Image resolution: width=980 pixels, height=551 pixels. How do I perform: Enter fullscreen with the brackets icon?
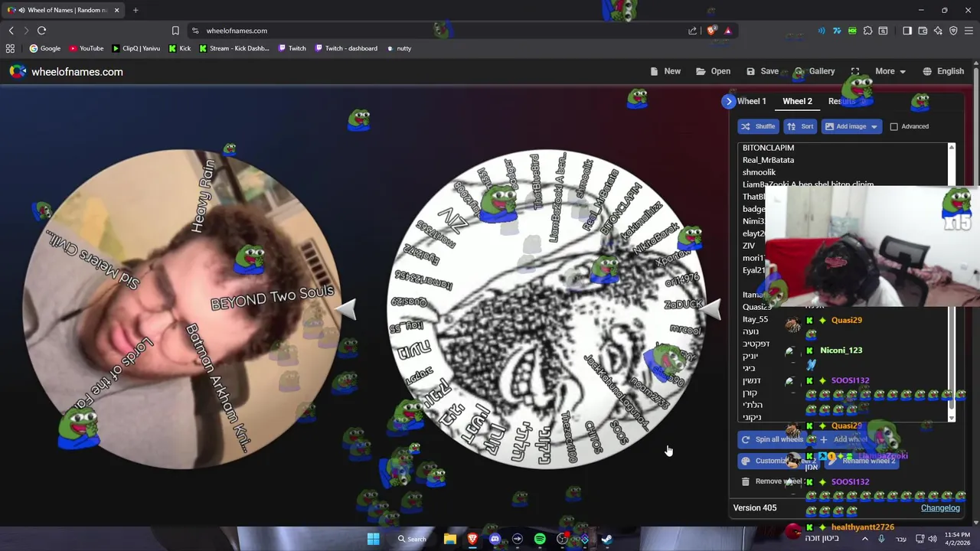click(855, 71)
